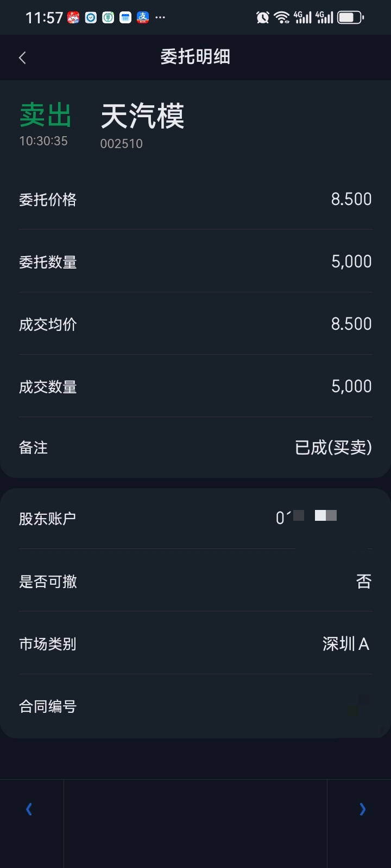Tap the 股东账户 masked account number
The image size is (391, 868).
click(306, 517)
